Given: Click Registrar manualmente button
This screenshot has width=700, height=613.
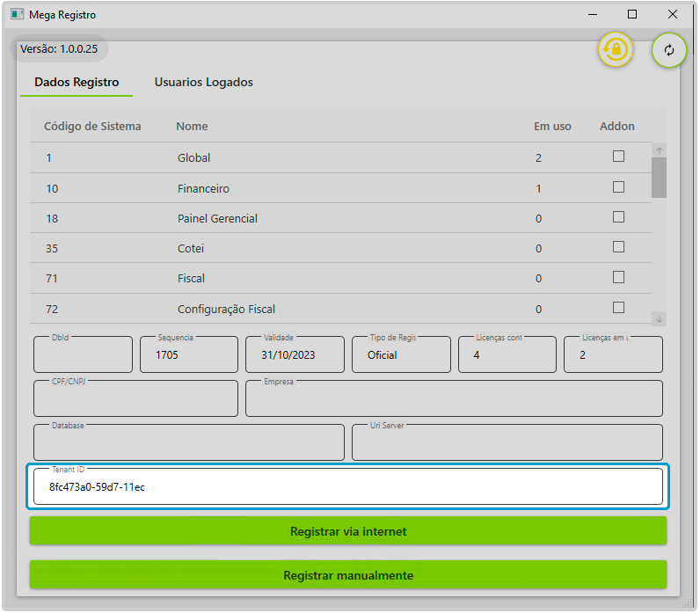Looking at the screenshot, I should (x=348, y=574).
